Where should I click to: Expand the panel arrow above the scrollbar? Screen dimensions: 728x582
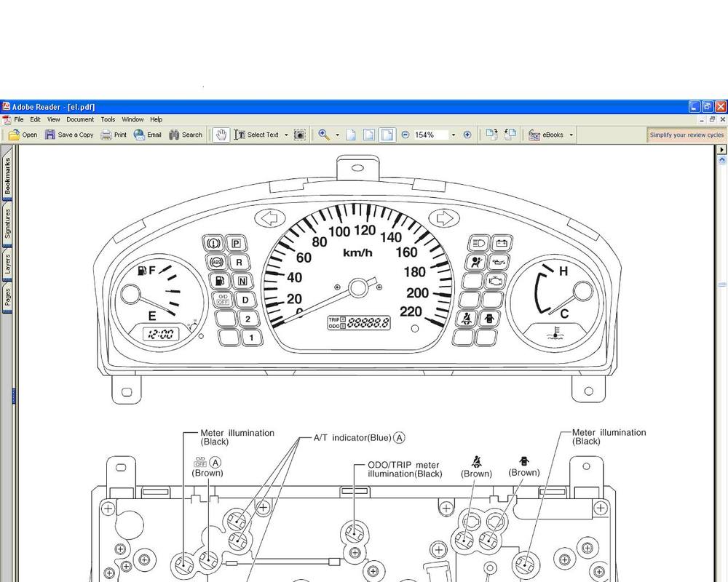[x=721, y=150]
